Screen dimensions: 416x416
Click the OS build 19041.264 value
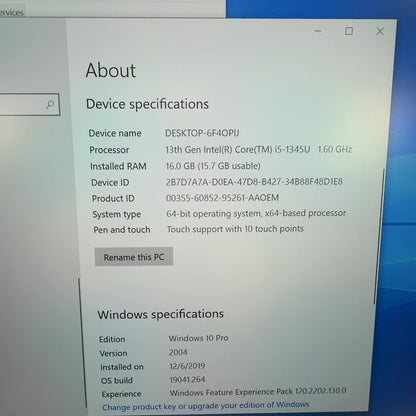point(187,379)
